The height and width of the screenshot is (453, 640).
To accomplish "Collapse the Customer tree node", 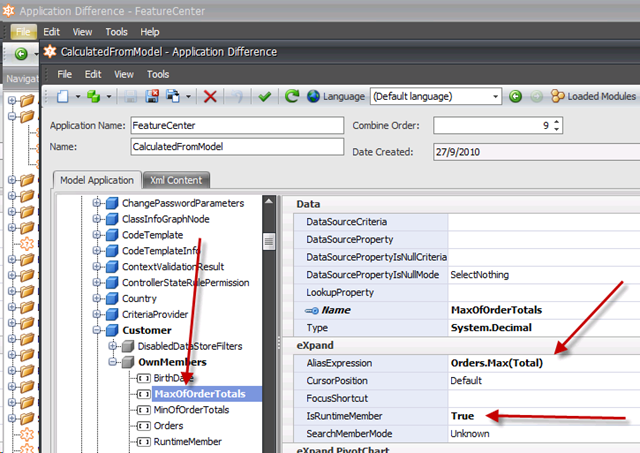I will [x=96, y=330].
